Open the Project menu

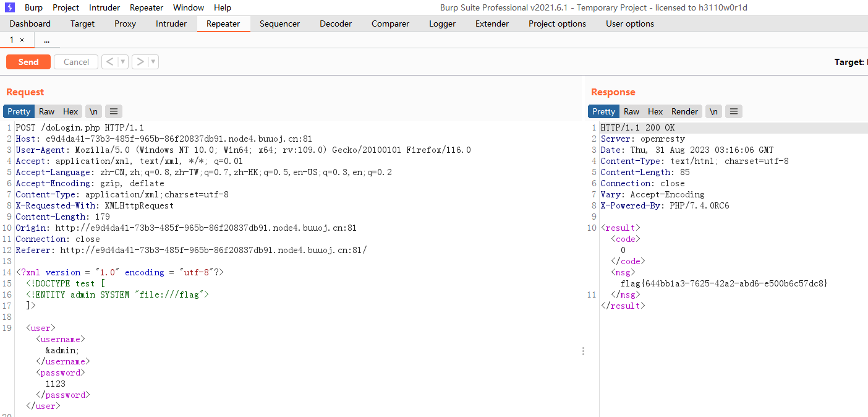(66, 7)
